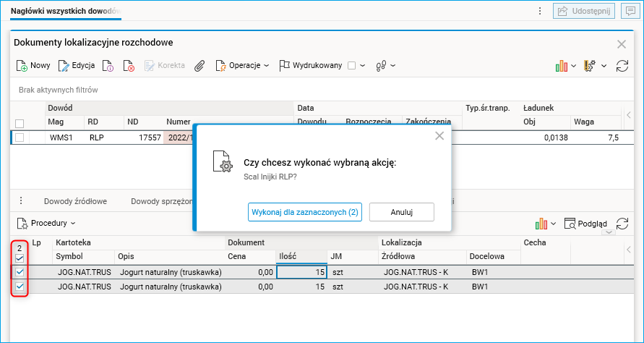Close the confirmation dialog with X

point(439,135)
